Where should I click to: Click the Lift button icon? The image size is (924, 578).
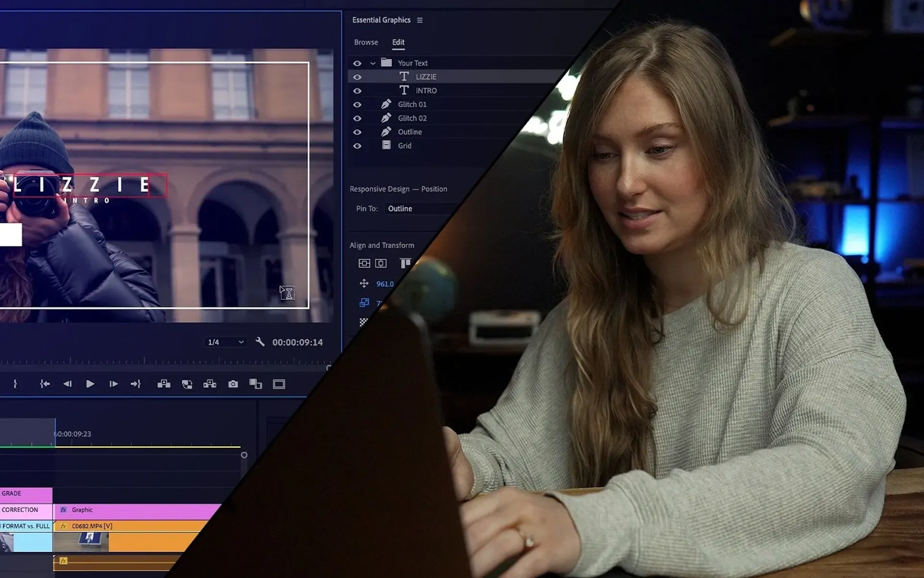[x=164, y=384]
